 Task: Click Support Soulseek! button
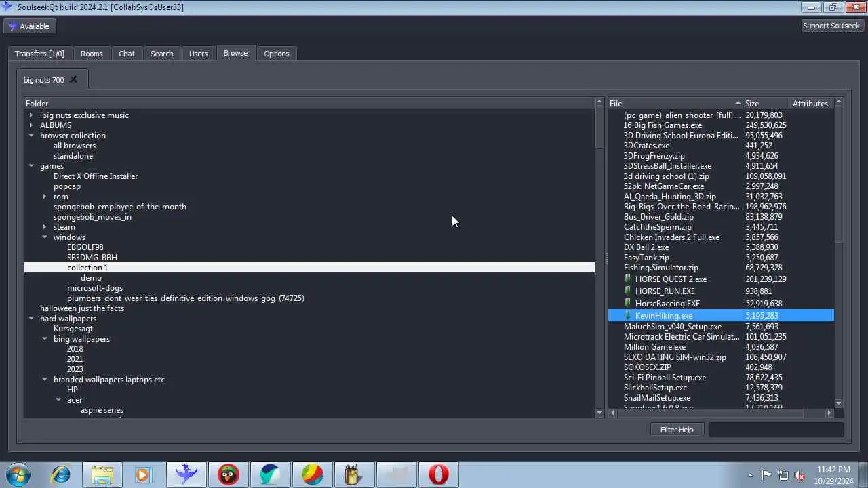coord(832,26)
